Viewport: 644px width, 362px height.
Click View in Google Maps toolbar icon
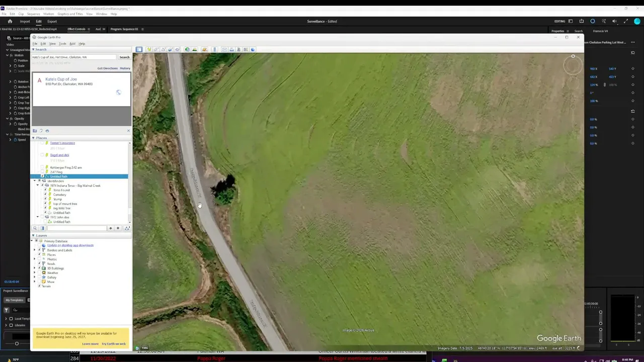(246, 49)
